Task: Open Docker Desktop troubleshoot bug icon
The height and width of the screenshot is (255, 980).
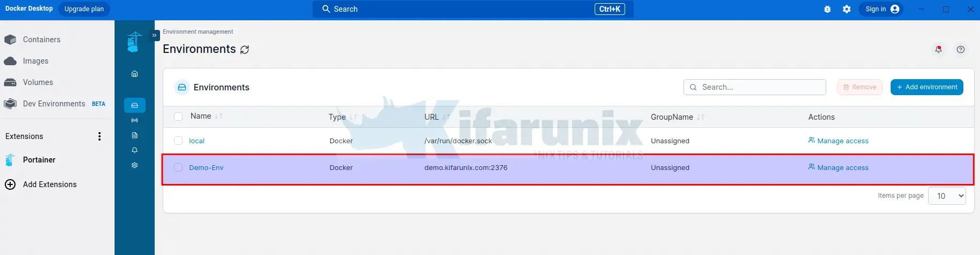Action: [x=827, y=9]
